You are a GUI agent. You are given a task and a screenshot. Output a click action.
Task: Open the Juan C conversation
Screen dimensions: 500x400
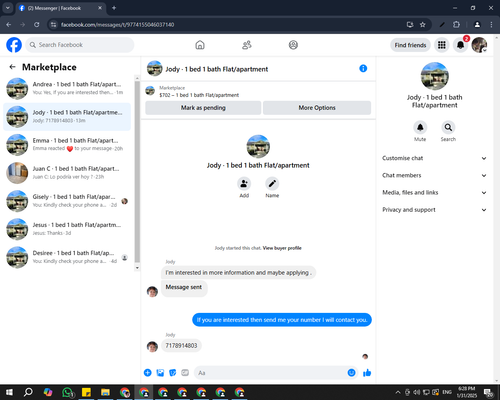click(67, 173)
